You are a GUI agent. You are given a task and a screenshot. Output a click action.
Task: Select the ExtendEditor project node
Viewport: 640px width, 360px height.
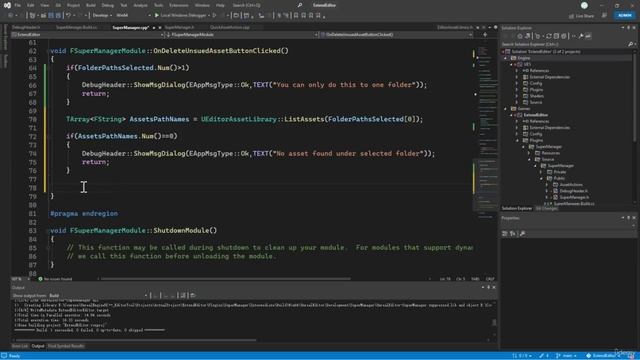click(536, 115)
